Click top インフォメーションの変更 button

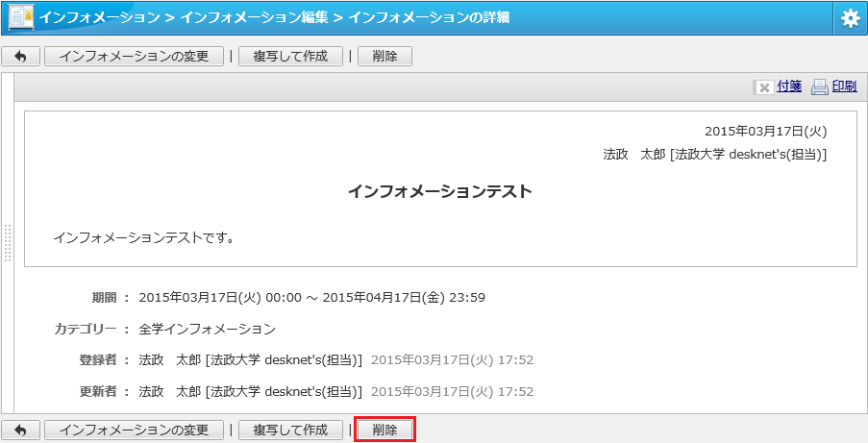[134, 57]
